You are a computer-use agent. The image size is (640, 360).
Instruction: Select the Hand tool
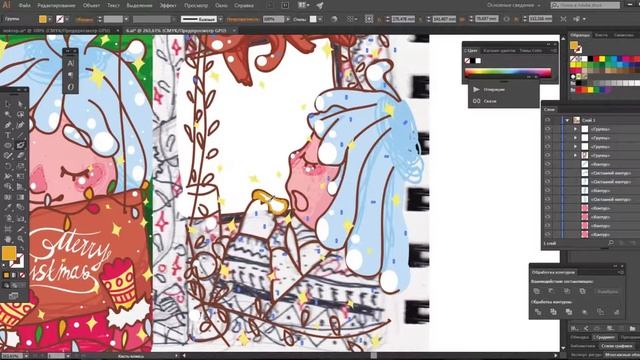pos(8,239)
